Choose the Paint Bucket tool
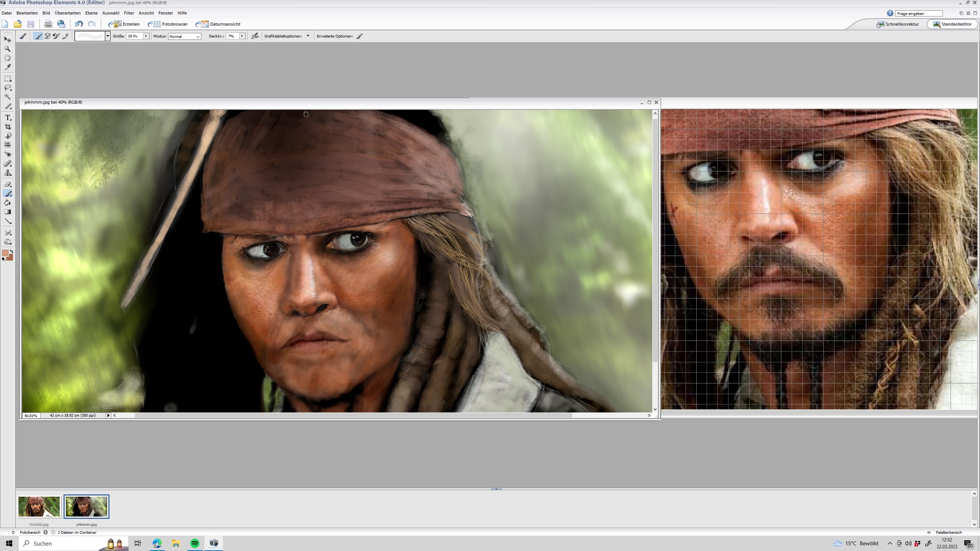Screen dimensions: 980x551 tap(7, 203)
